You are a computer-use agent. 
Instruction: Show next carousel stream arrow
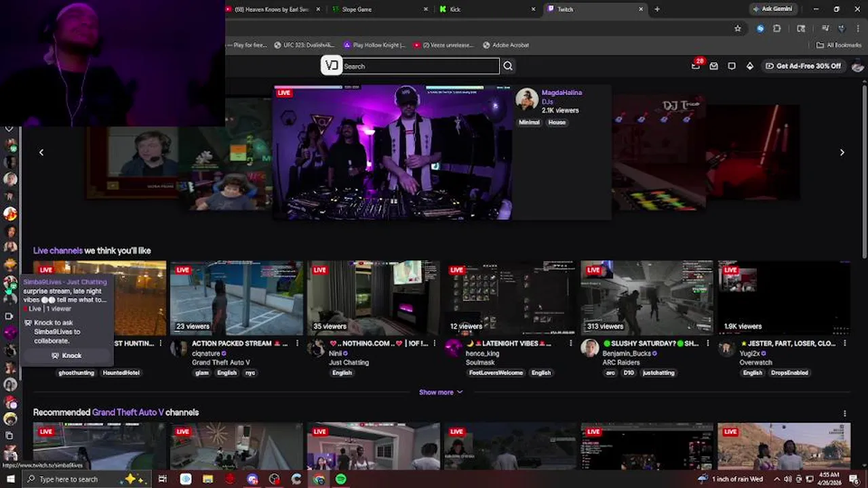pos(842,152)
